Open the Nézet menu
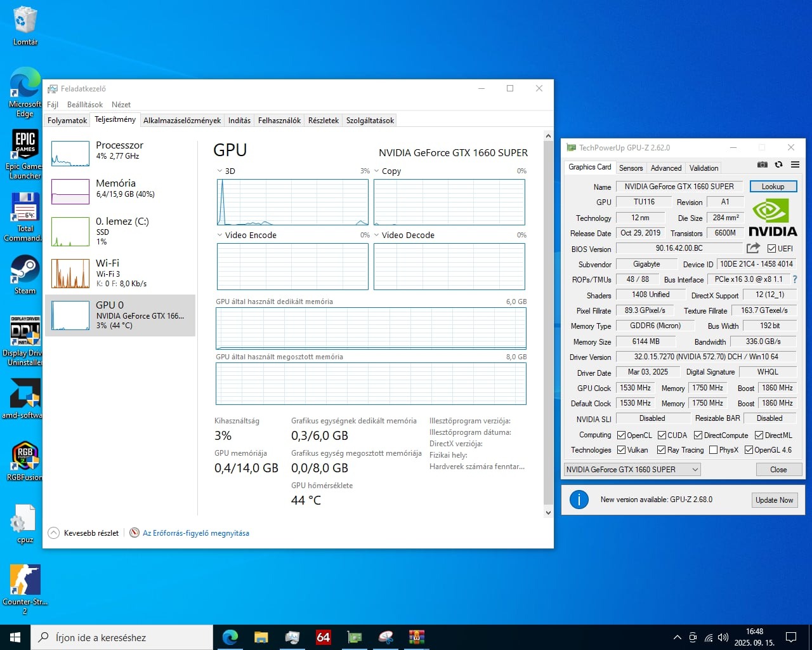Image resolution: width=812 pixels, height=650 pixels. (121, 105)
